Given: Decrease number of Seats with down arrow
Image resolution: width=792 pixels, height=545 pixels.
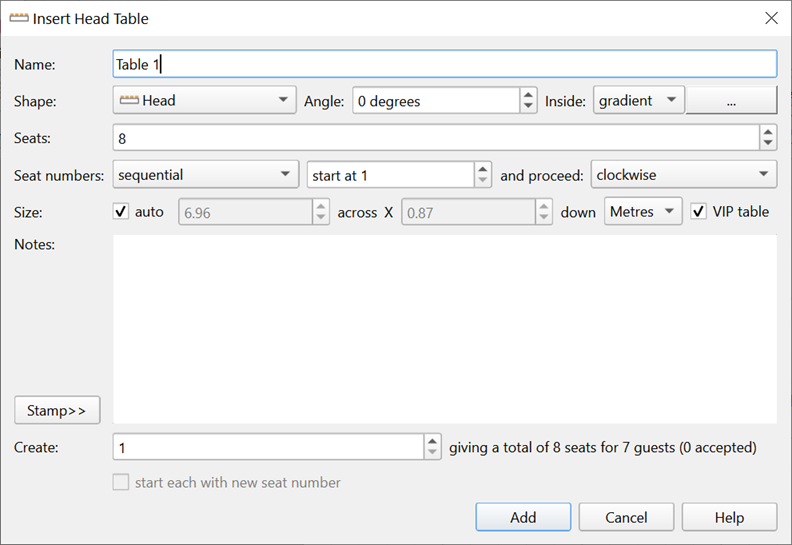Looking at the screenshot, I should 768,144.
